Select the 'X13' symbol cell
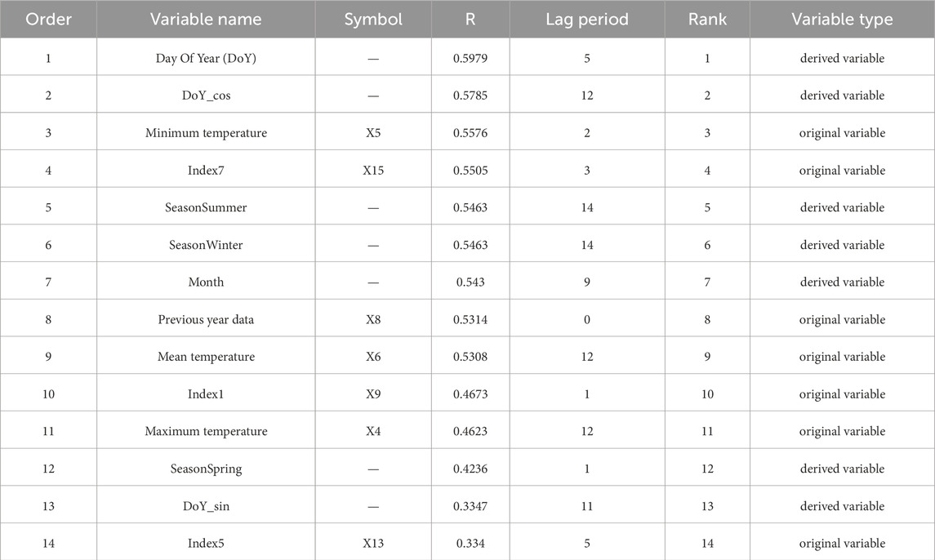935x560 pixels. click(373, 544)
